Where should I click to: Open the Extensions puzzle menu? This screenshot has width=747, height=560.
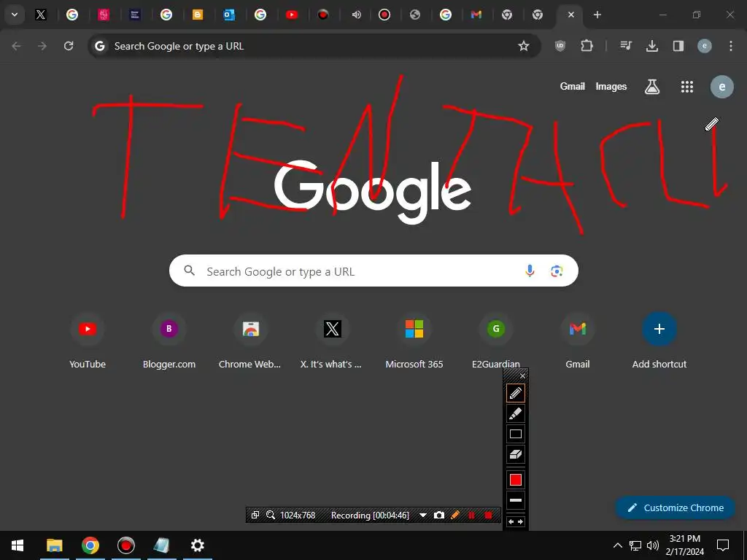587,46
